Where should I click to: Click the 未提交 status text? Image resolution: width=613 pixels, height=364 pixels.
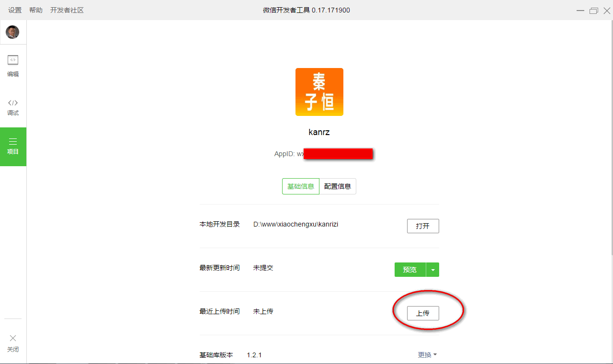click(263, 268)
